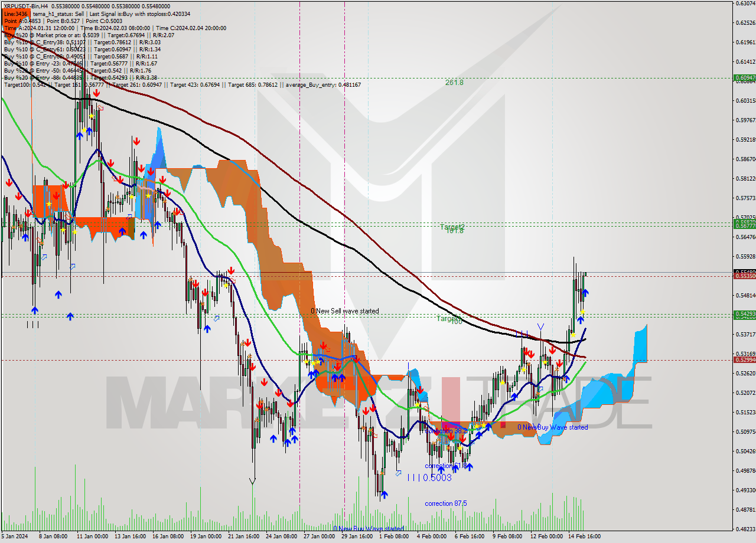The image size is (756, 543).
Task: Click the 'Point A:0.4853' info line
Action: pos(21,21)
